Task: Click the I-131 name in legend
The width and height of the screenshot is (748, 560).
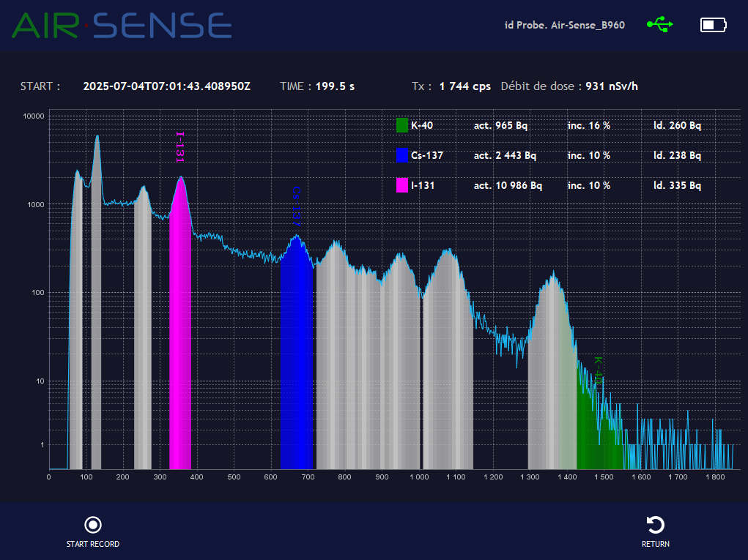Action: tap(423, 185)
